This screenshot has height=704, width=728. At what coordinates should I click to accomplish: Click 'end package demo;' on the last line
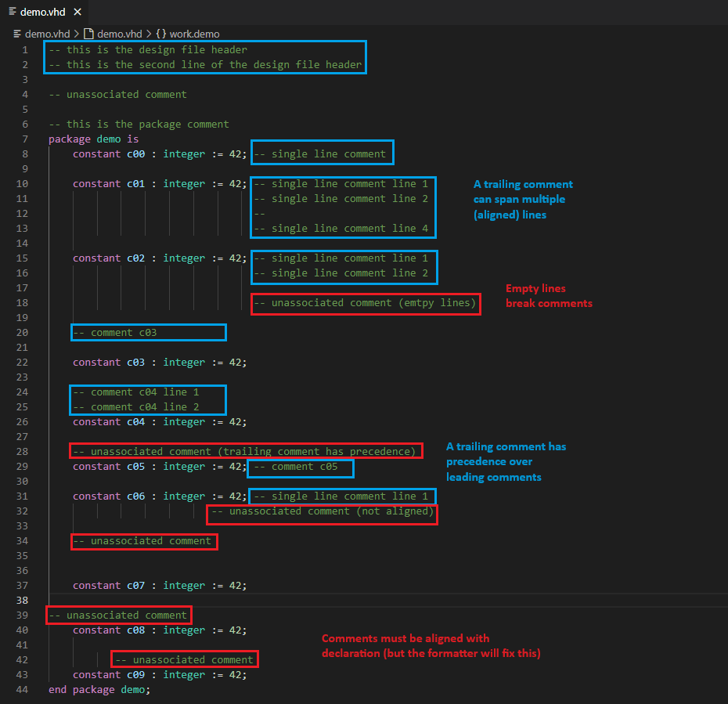pos(99,689)
